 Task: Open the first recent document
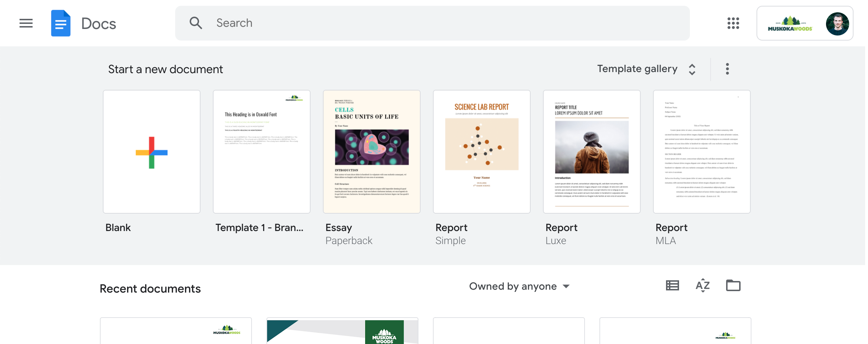[176, 331]
